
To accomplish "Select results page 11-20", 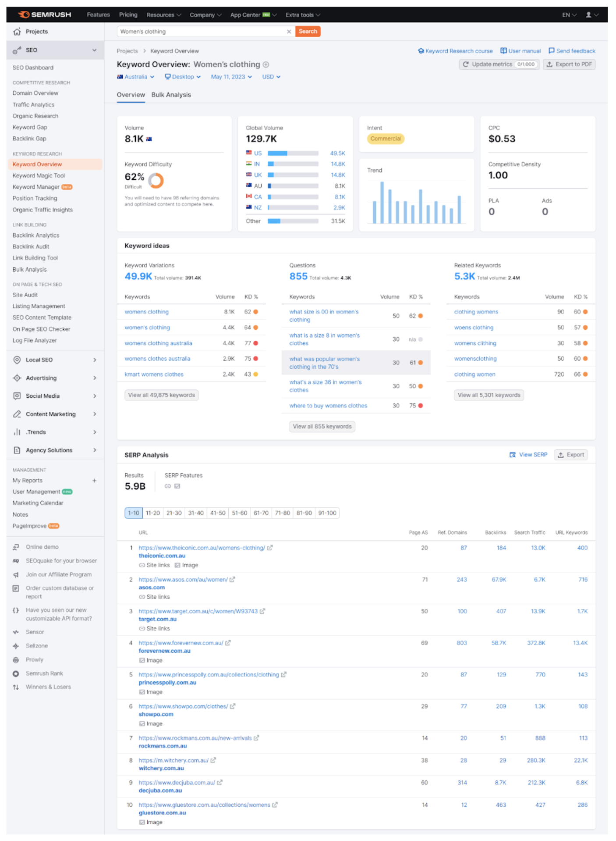I will [x=153, y=513].
